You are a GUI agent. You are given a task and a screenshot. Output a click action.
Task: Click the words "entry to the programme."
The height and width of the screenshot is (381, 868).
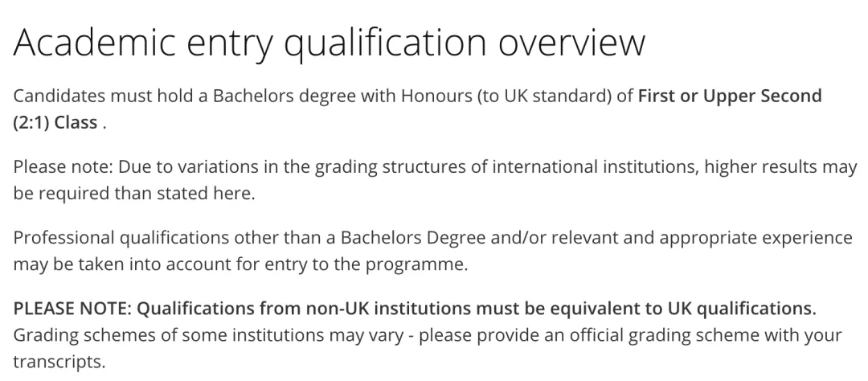click(388, 264)
